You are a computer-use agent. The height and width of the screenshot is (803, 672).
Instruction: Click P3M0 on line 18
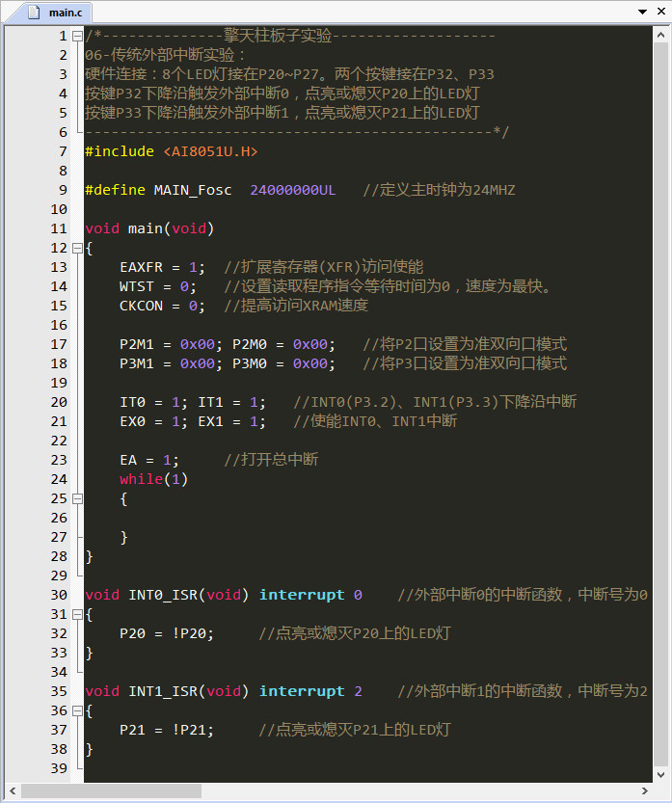pyautogui.click(x=250, y=364)
